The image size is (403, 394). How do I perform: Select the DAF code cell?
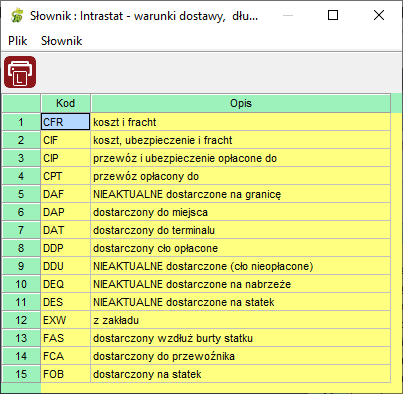66,194
